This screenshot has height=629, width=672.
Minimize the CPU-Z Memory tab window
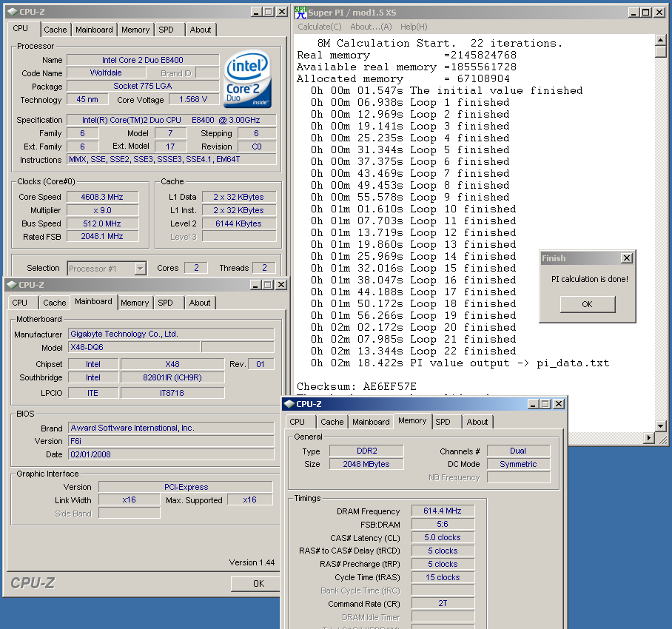(x=531, y=404)
